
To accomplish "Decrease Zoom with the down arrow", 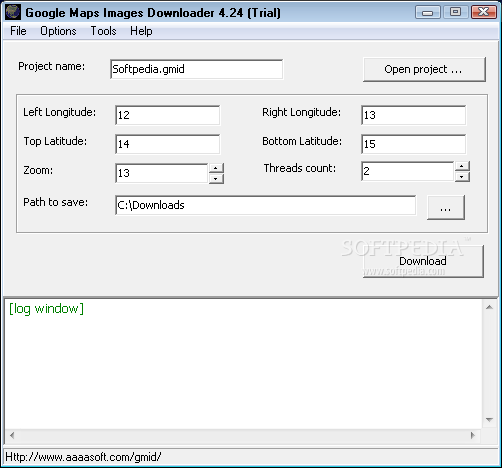I will [216, 179].
